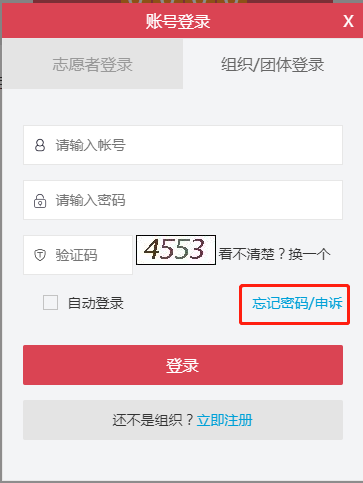Click the 换一个 text beside captcha
This screenshot has width=363, height=483.
point(309,254)
